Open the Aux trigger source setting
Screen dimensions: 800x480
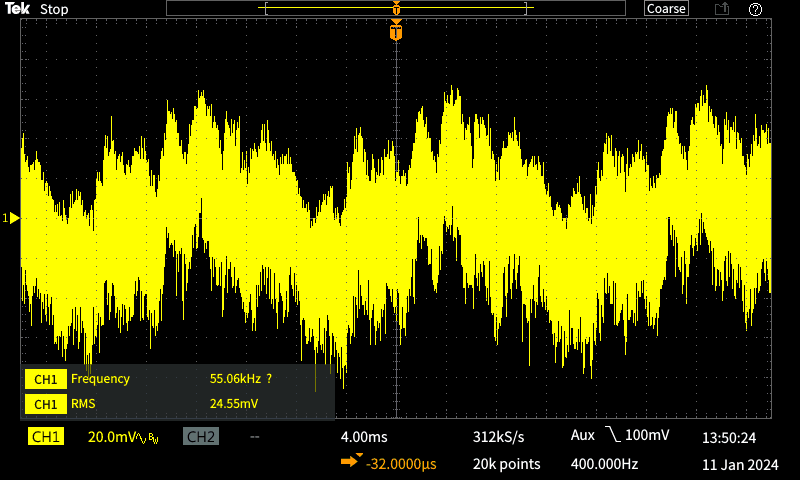[x=583, y=435]
